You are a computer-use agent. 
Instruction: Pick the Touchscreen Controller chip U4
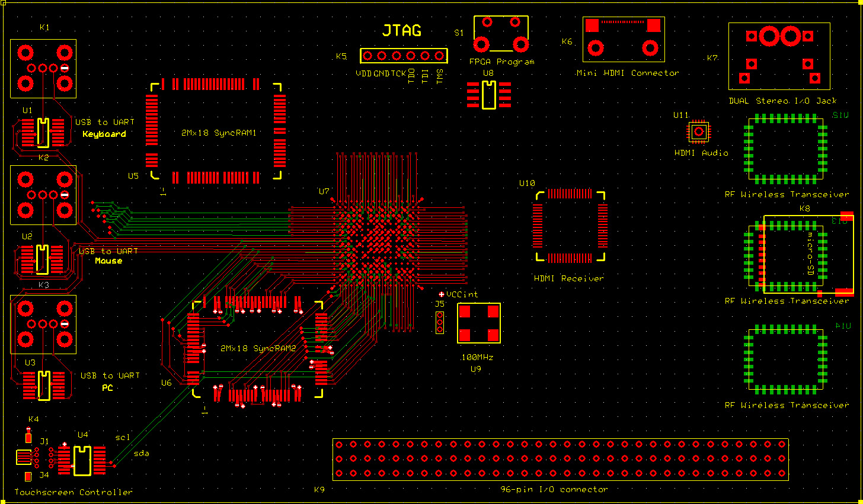click(82, 460)
